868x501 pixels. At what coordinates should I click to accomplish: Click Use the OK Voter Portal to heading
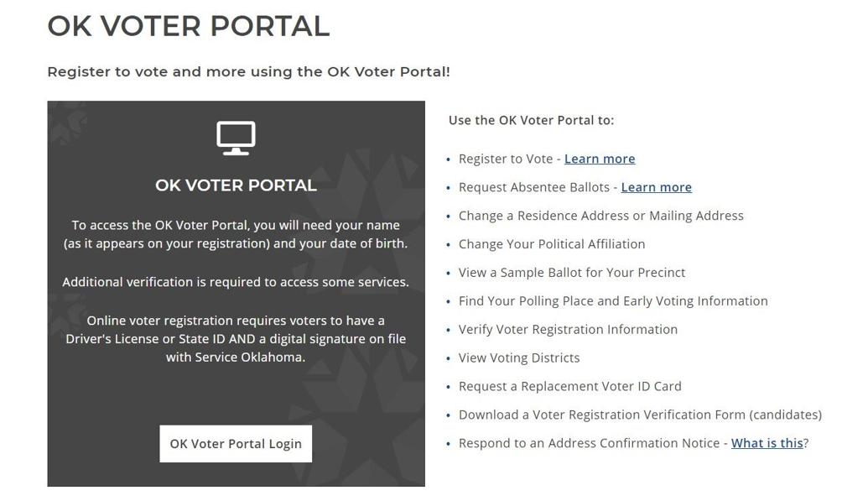[x=532, y=120]
